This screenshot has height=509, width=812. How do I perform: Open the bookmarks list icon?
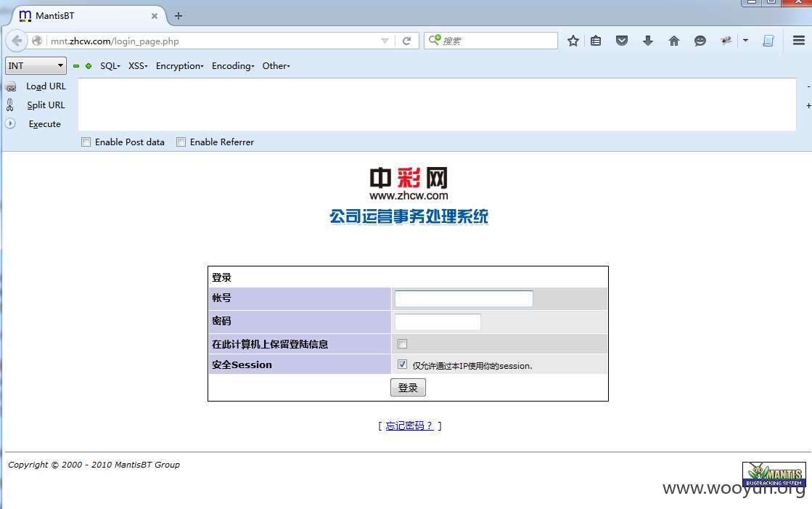tap(596, 41)
